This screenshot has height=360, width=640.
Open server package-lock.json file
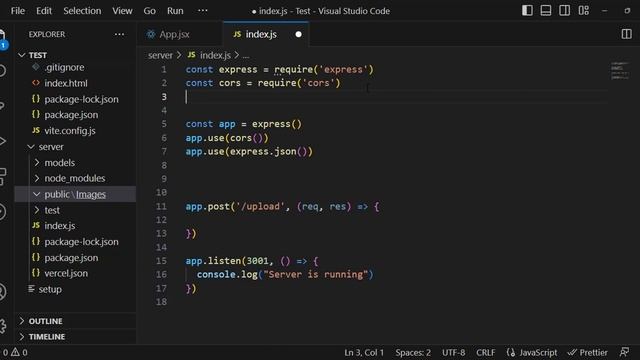[x=75, y=242]
